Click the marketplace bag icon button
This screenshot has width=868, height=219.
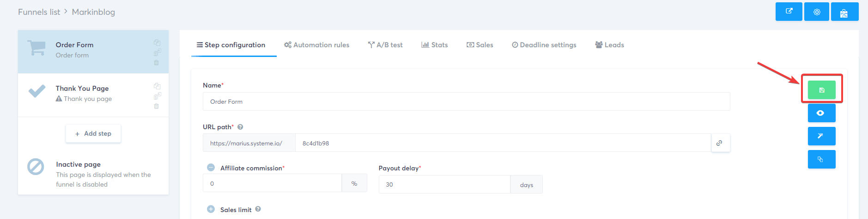(x=844, y=12)
